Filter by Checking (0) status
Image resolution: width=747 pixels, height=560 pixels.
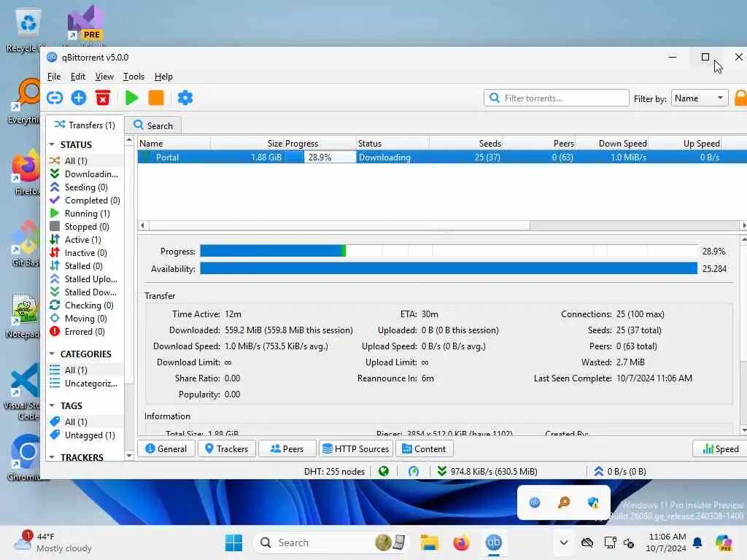pos(85,306)
